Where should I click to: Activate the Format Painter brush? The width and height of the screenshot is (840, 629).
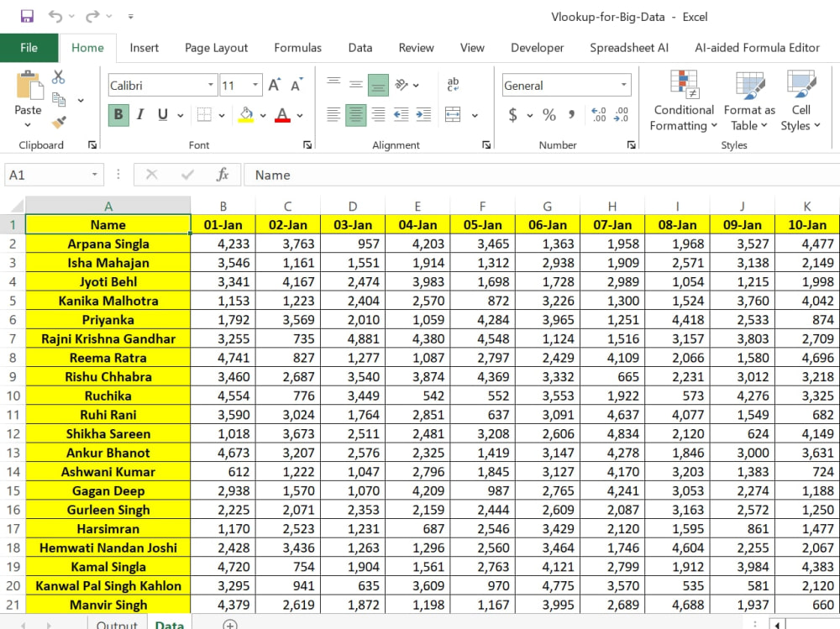tap(59, 122)
